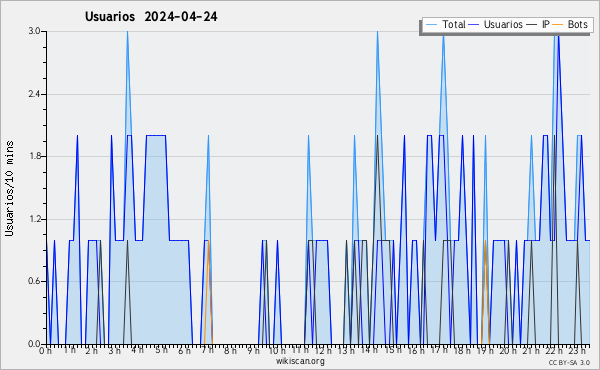This screenshot has width=600, height=370.
Task: Click the '16 h' x-axis label
Action: point(416,351)
